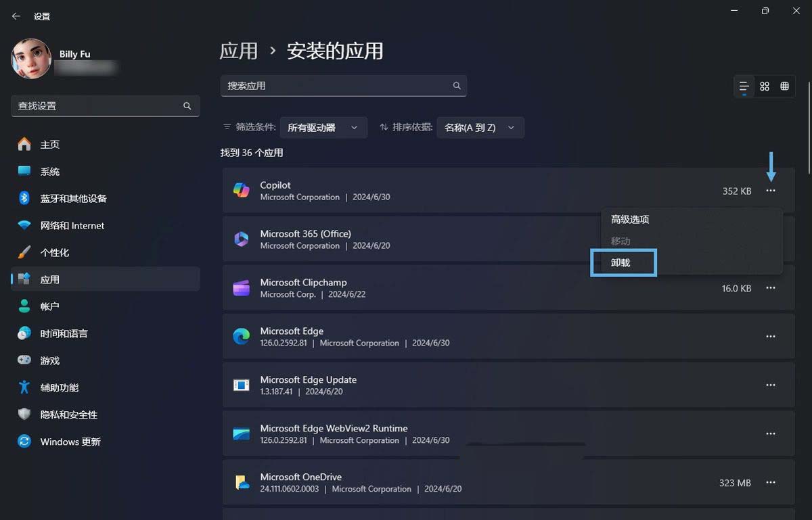Image resolution: width=812 pixels, height=520 pixels.
Task: Click the three-dot menu for Copilot
Action: (771, 191)
